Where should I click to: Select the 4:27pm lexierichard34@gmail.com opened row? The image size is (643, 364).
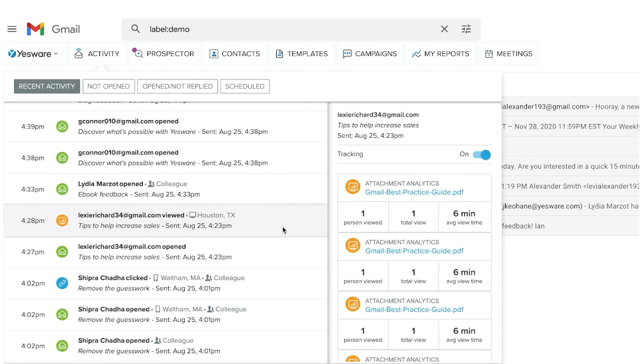(x=165, y=252)
